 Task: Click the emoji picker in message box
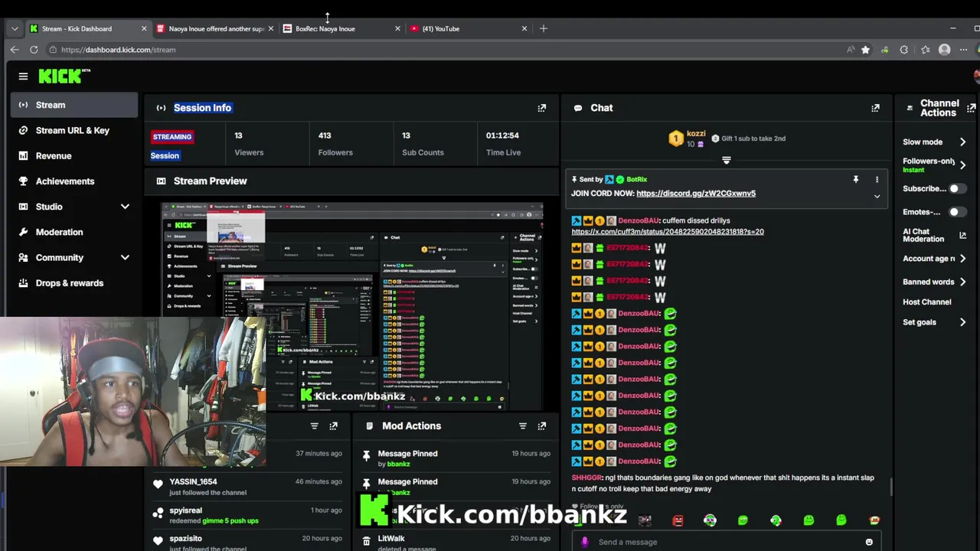pyautogui.click(x=869, y=542)
